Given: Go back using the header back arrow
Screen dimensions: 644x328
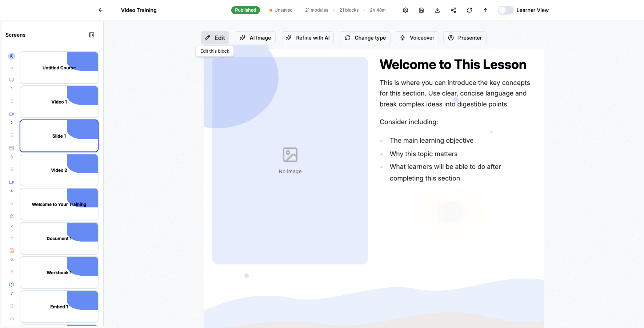Looking at the screenshot, I should click(100, 10).
